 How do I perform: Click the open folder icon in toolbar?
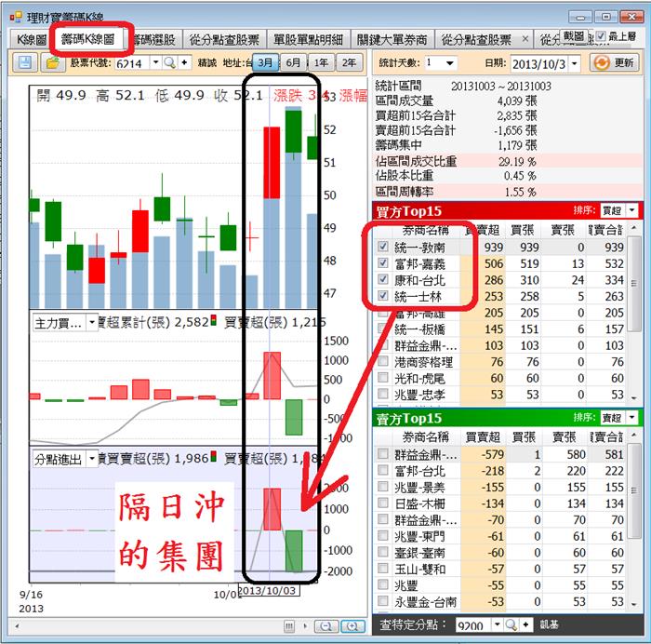[53, 62]
